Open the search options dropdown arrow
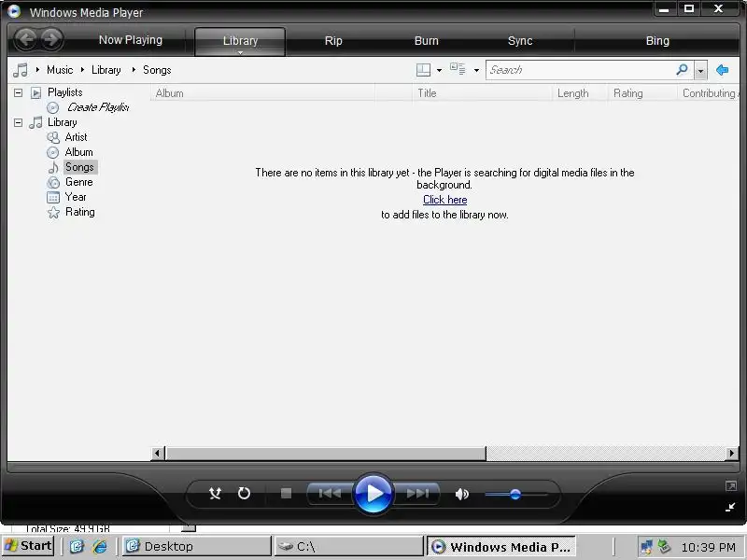Viewport: 747px width, 560px height. 700,71
